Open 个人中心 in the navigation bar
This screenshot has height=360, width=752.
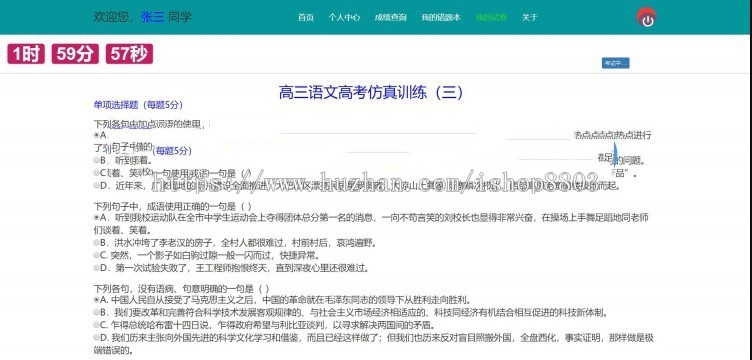(344, 18)
